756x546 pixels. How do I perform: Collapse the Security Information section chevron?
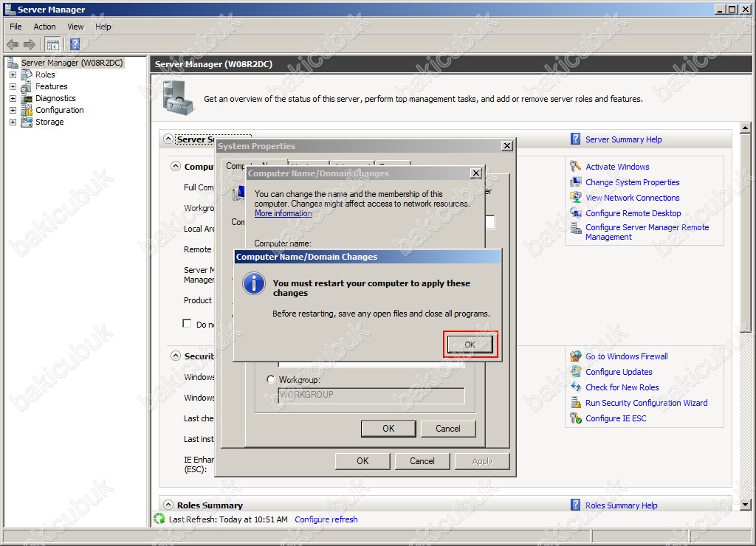[x=176, y=356]
